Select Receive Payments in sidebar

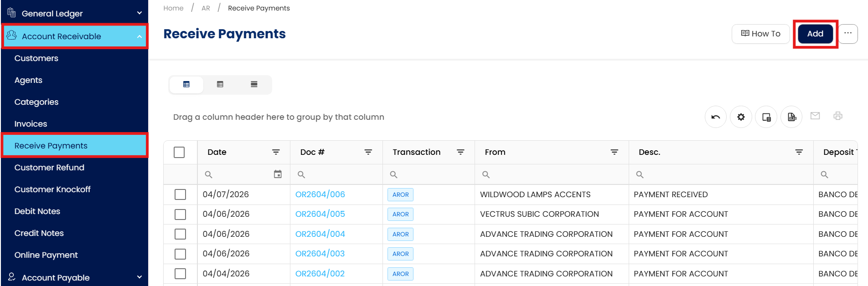click(75, 146)
